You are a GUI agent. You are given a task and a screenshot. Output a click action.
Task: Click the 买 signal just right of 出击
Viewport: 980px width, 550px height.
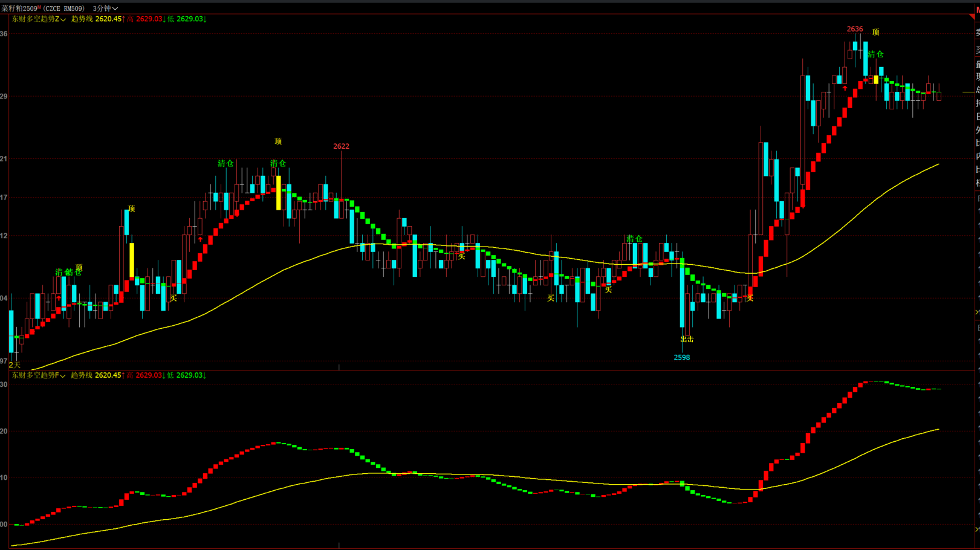pos(750,298)
